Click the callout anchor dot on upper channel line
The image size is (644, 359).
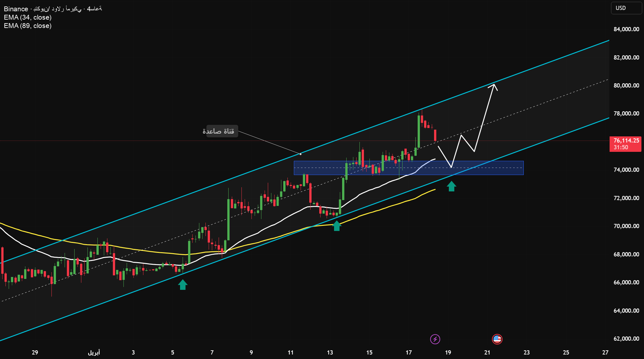point(300,154)
